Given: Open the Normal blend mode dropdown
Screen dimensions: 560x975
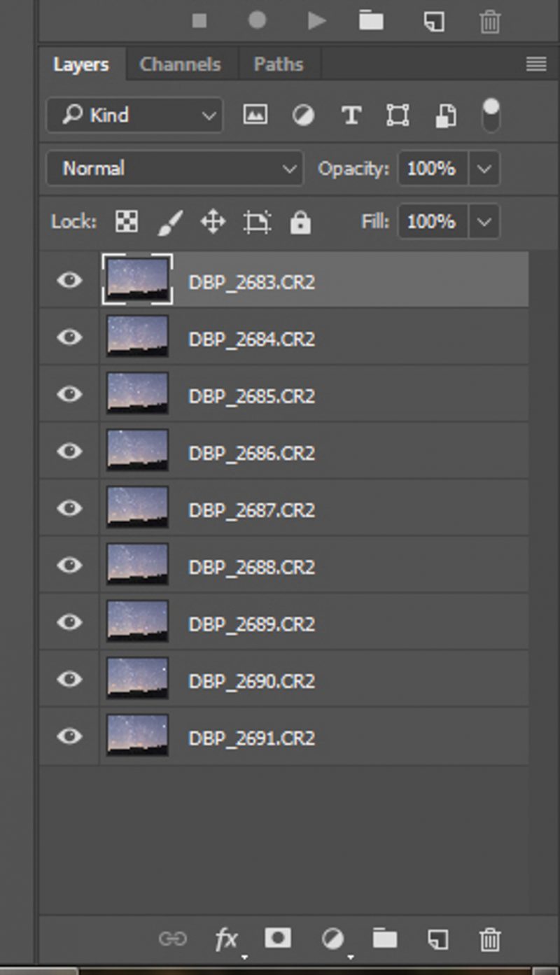Looking at the screenshot, I should coord(174,168).
